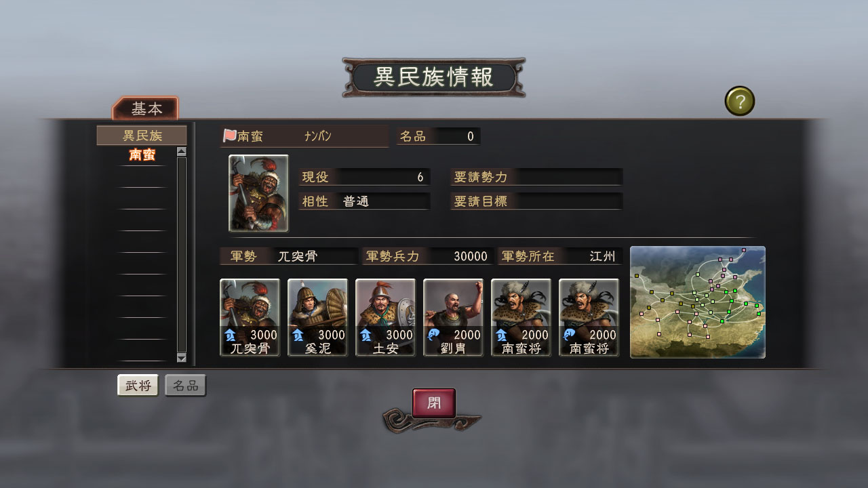
Task: Click the 異民族 list header
Action: [142, 136]
